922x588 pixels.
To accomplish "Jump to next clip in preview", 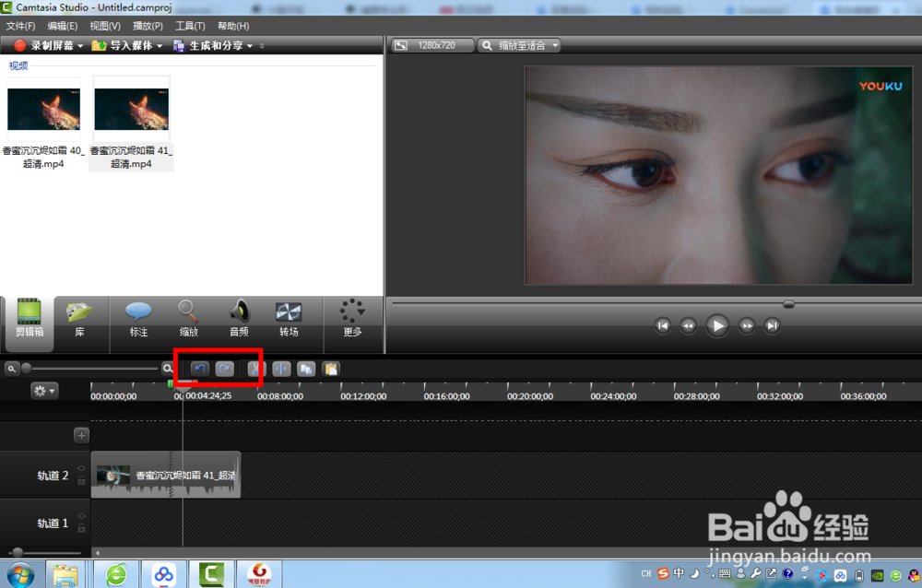I will point(772,325).
